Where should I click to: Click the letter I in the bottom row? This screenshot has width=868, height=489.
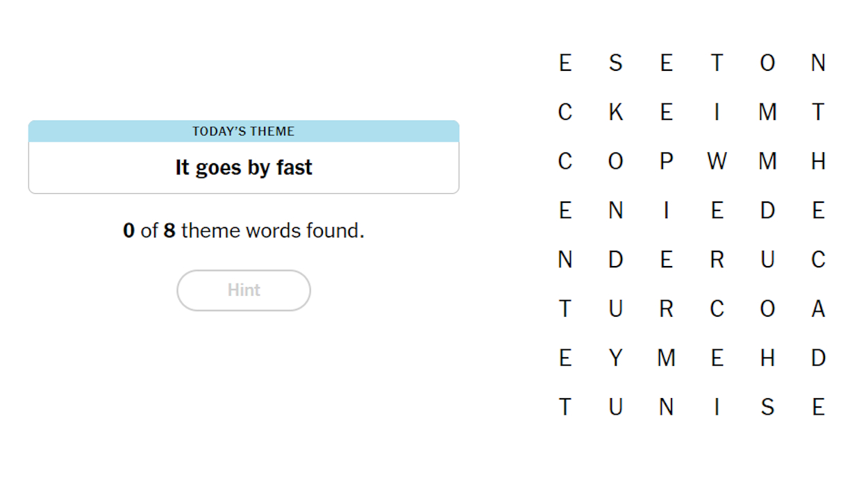pyautogui.click(x=717, y=407)
